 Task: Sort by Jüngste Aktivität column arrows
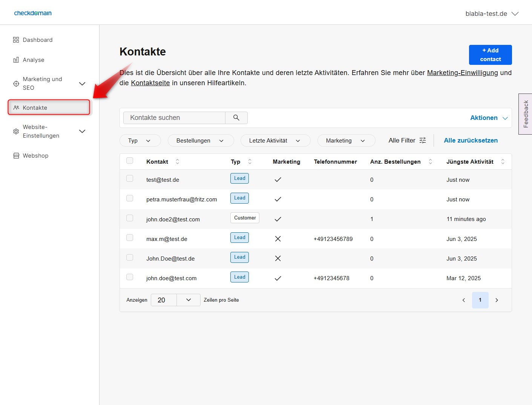point(503,161)
